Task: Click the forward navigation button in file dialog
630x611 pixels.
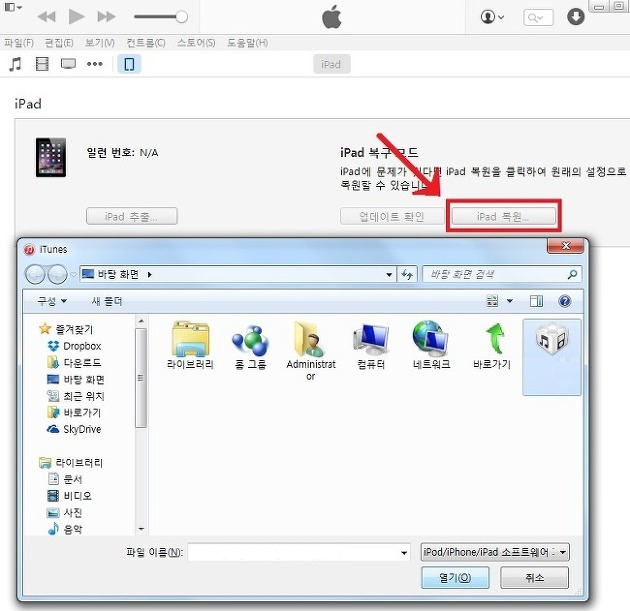Action: (x=58, y=275)
